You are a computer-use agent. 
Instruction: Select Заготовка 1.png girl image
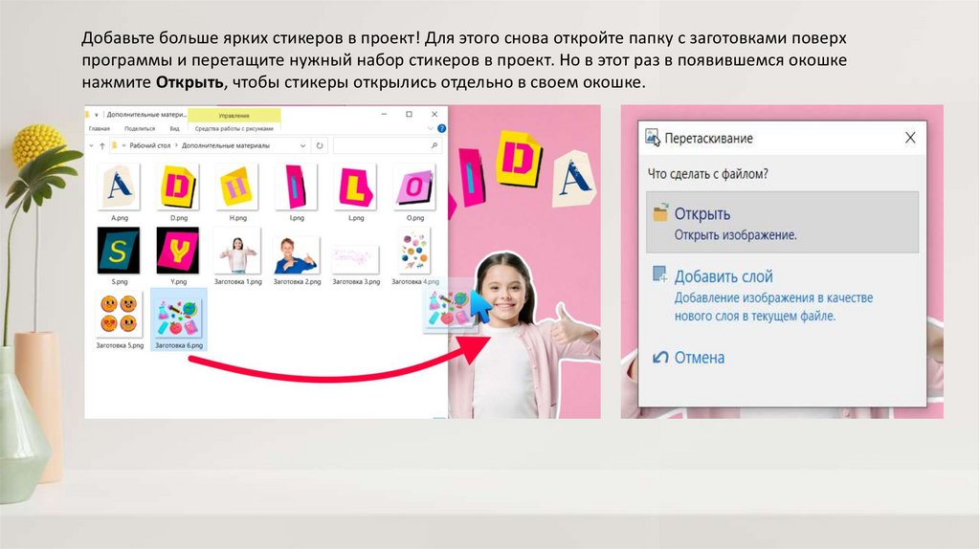coord(237,253)
